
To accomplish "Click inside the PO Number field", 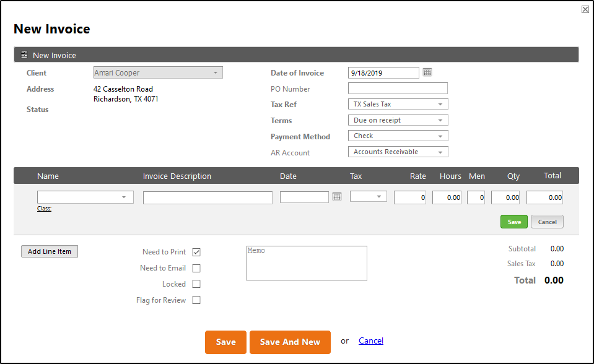I will 397,88.
